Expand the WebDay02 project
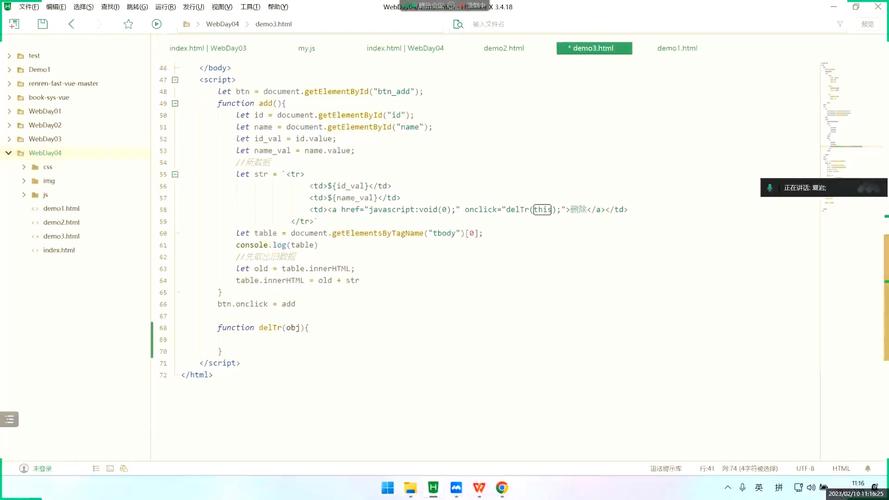This screenshot has height=500, width=889. [x=9, y=125]
